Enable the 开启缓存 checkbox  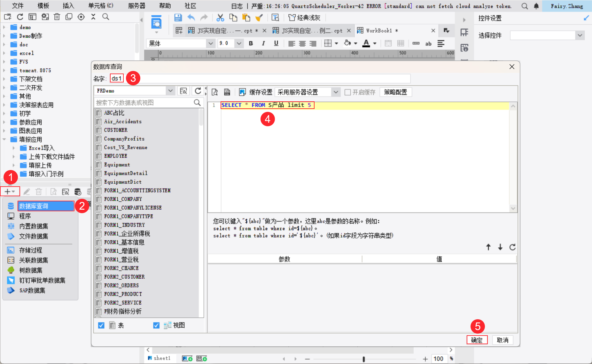coord(347,92)
